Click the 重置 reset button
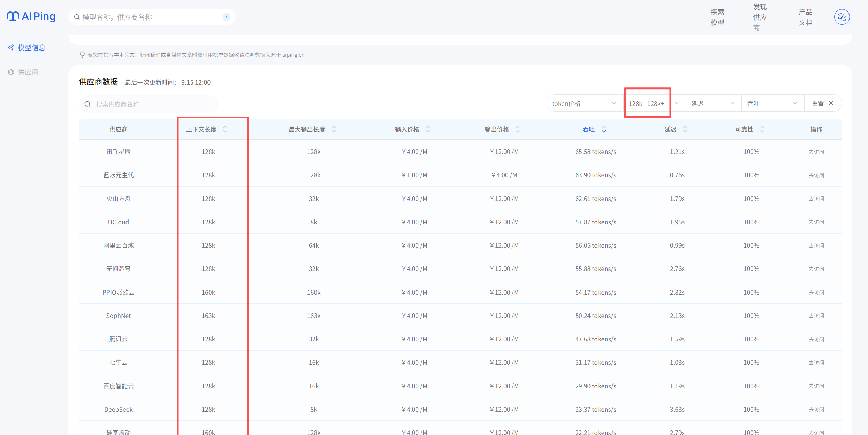Image resolution: width=868 pixels, height=435 pixels. click(x=822, y=103)
